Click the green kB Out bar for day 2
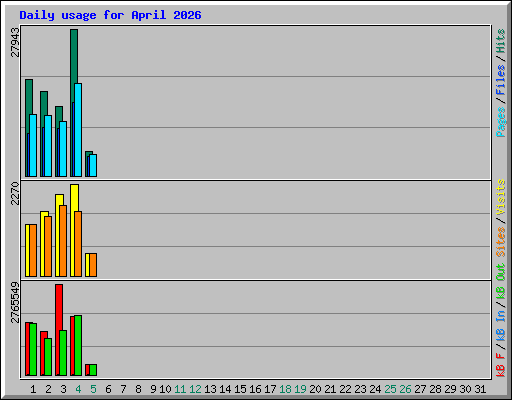512x400 pixels. click(48, 357)
